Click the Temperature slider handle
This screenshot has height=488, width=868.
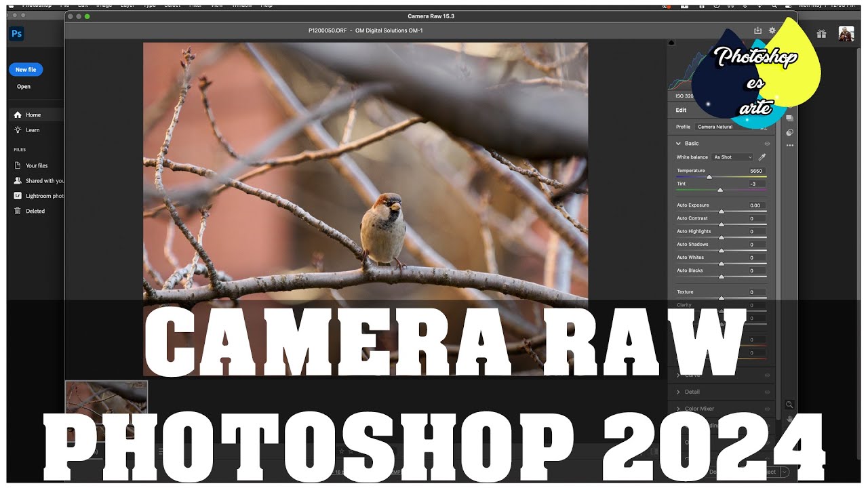(x=709, y=177)
